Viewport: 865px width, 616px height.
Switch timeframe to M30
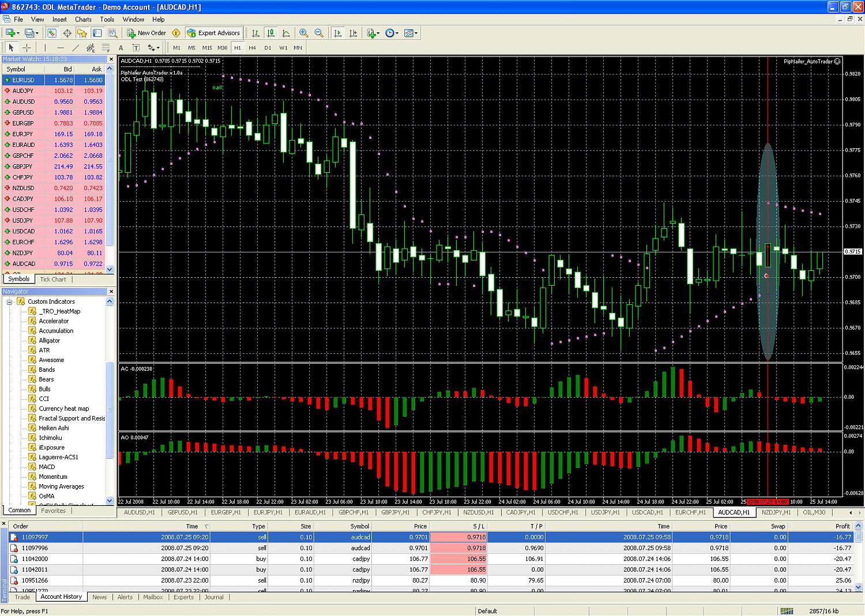[222, 47]
